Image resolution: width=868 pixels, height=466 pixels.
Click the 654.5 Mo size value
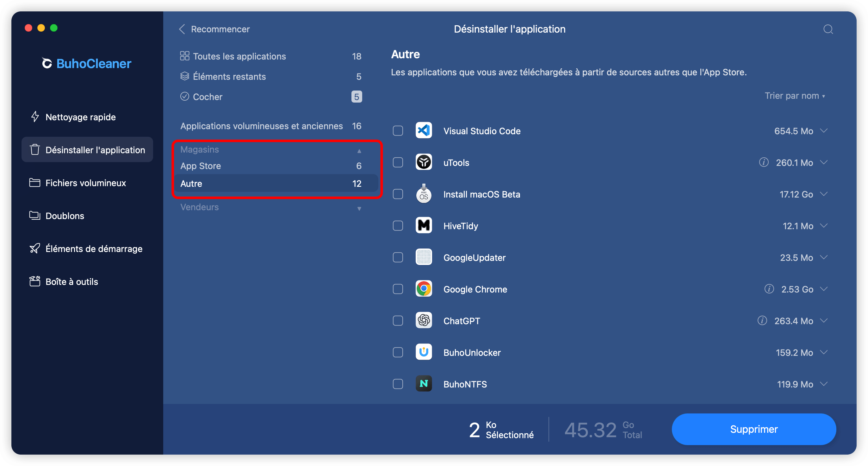coord(794,131)
